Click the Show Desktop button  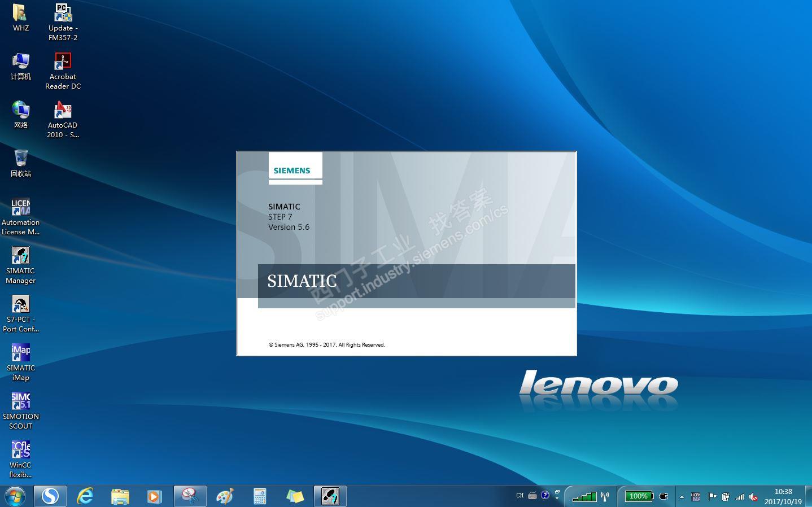808,496
